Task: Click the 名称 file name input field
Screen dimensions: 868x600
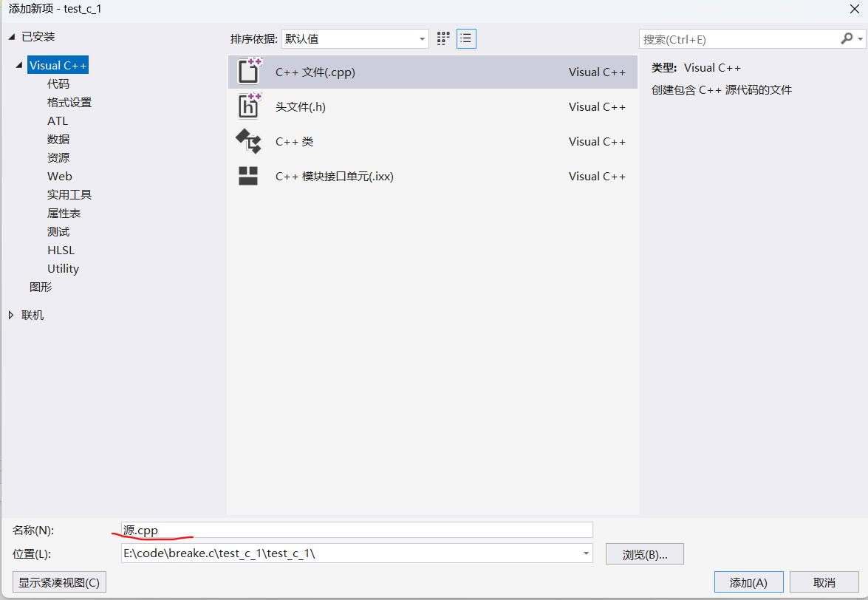Action: click(x=357, y=530)
